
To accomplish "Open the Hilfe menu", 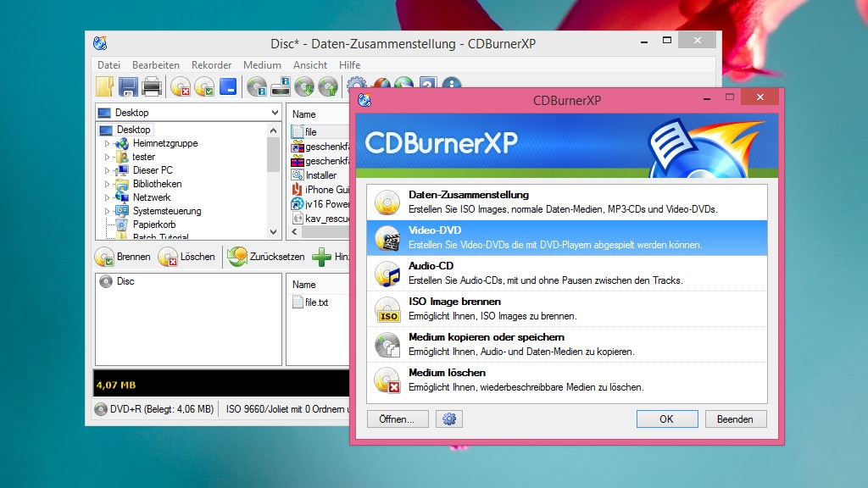I will (349, 64).
